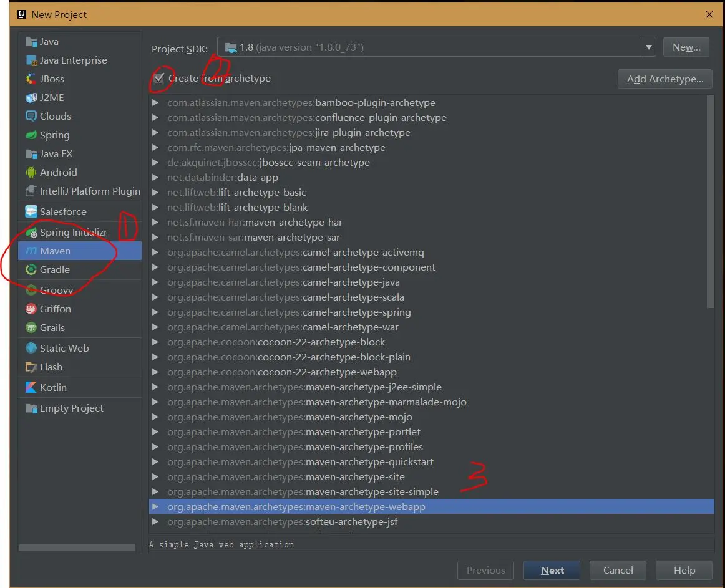Select maven-archetype-har row

pos(431,223)
